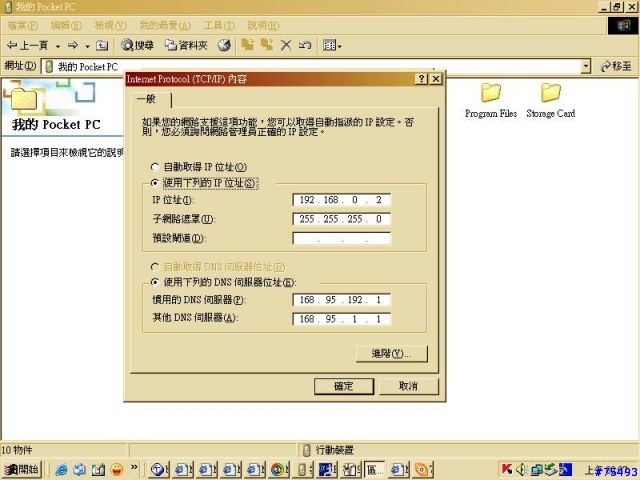Go up one folder level
The width and height of the screenshot is (640, 480).
click(x=102, y=45)
